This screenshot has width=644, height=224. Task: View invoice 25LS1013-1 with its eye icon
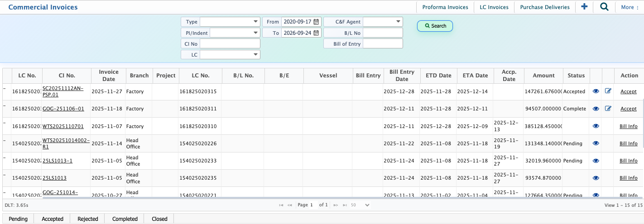tap(596, 161)
